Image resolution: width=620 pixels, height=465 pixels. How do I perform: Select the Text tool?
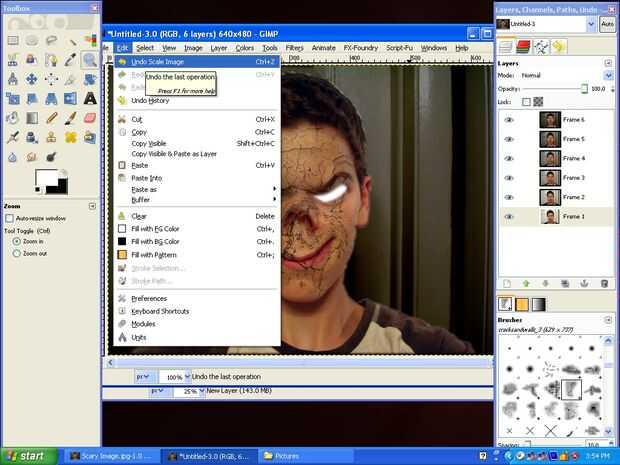tap(90, 98)
